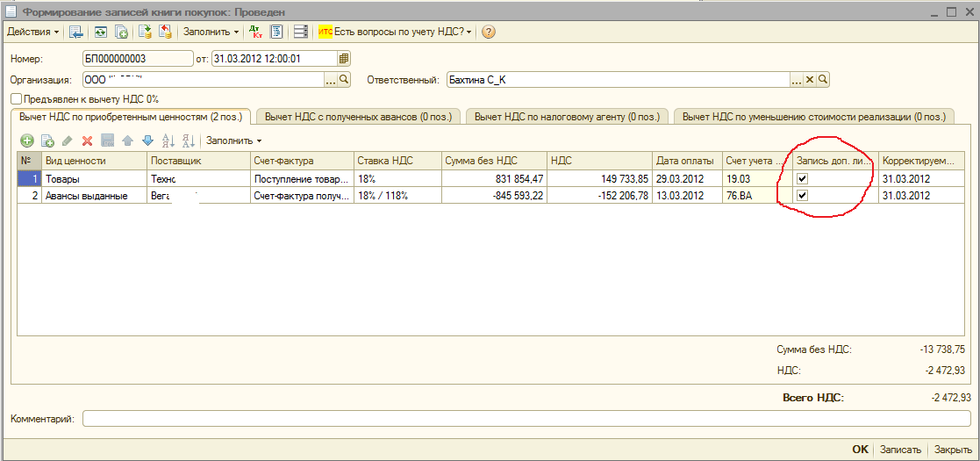Open Организация with magnifier icon

pos(345,79)
